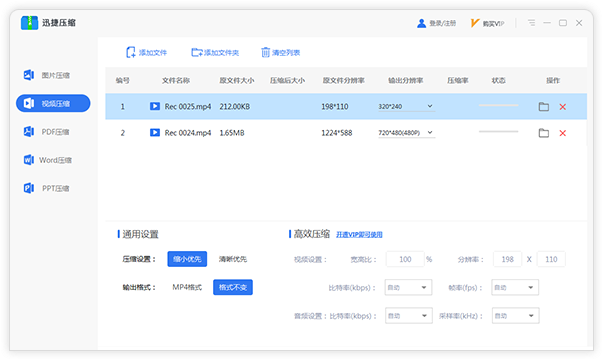
Task: Click 状态 column header
Action: [498, 80]
